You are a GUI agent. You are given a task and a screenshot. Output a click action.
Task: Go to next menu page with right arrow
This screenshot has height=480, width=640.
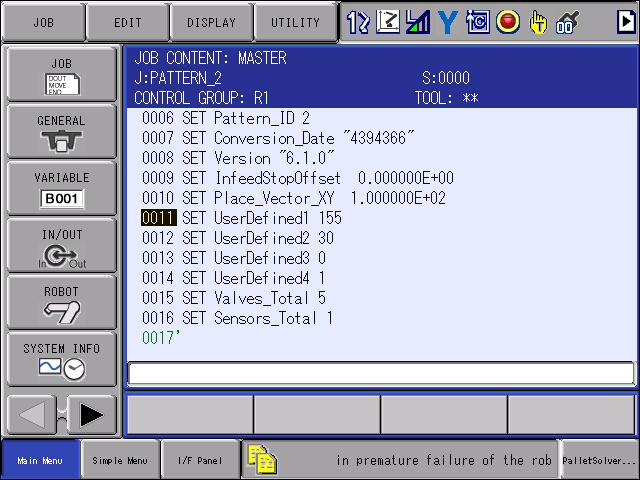click(x=92, y=415)
